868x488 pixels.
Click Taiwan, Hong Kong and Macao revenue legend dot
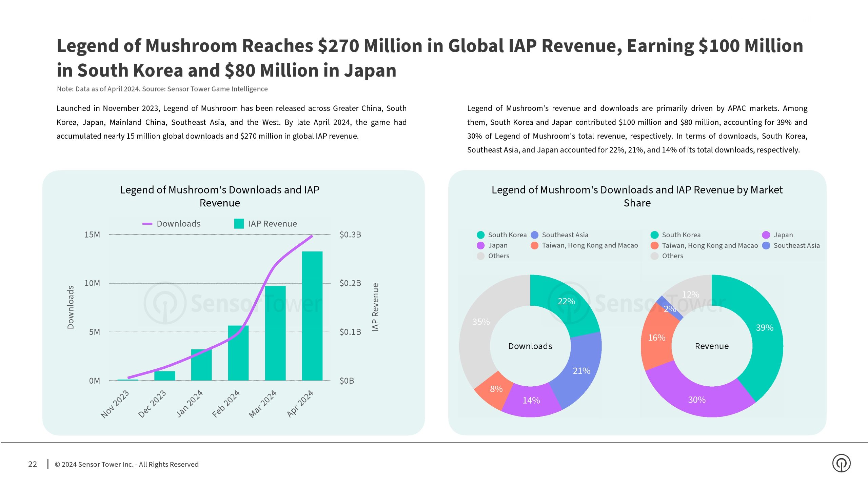click(x=654, y=245)
